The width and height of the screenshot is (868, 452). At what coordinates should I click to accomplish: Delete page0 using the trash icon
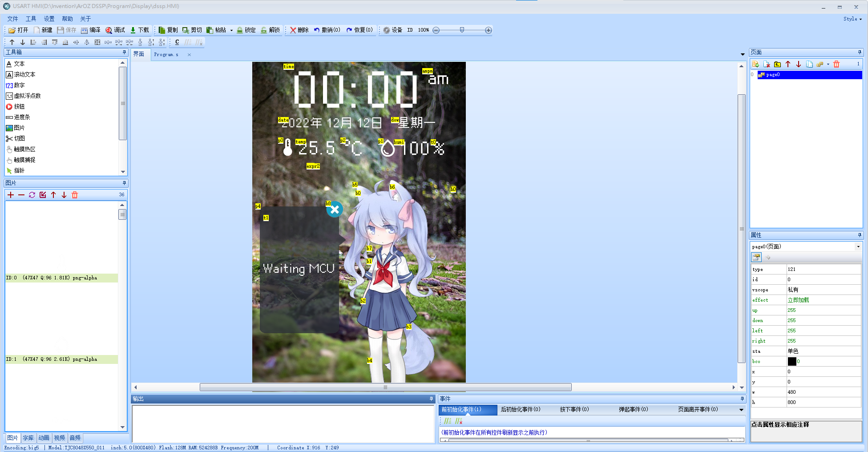tap(837, 64)
